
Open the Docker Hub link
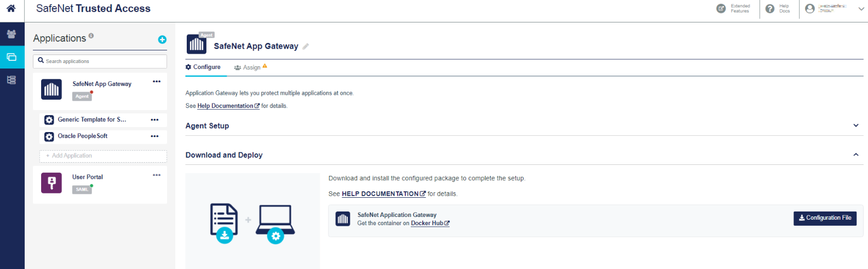430,224
